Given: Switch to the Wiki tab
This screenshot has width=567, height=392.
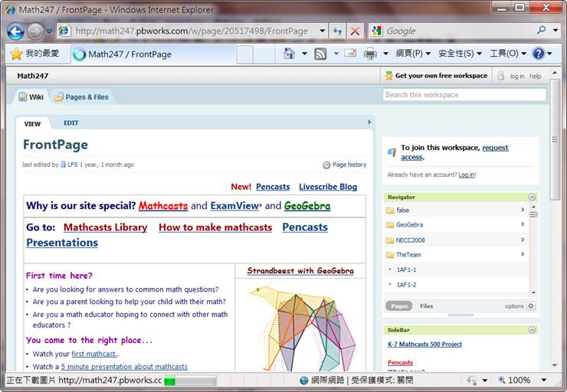Looking at the screenshot, I should pyautogui.click(x=31, y=96).
